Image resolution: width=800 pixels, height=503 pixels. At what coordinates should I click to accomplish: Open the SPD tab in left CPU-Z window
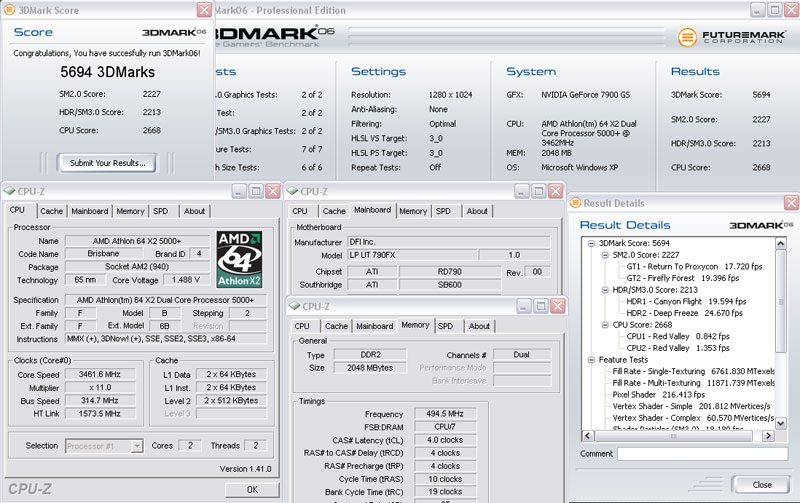click(161, 211)
